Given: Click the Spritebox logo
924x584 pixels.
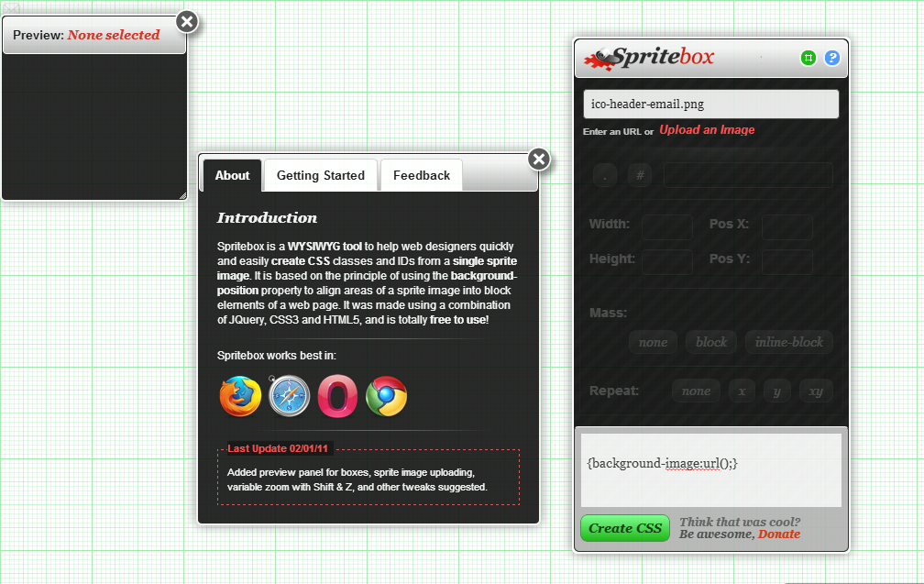Looking at the screenshot, I should coord(651,57).
